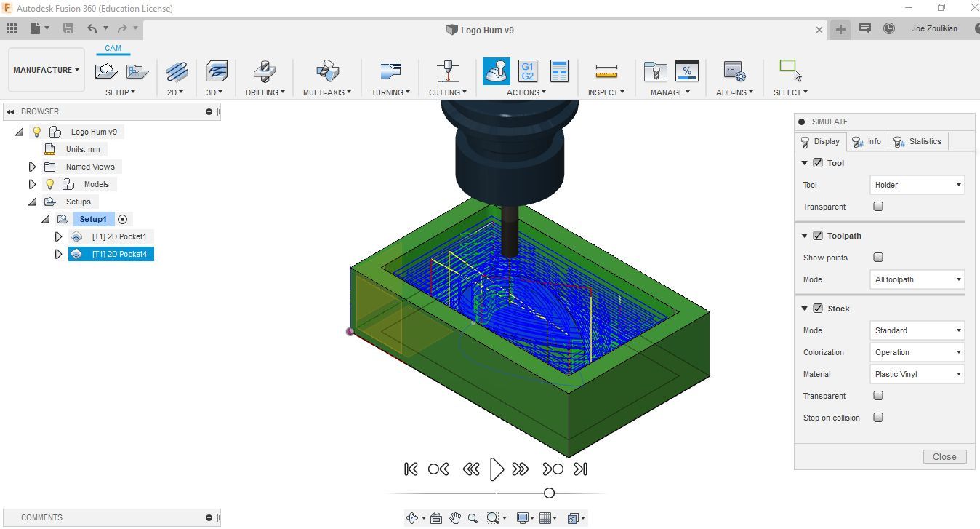980x529 pixels.
Task: Enable the Show points checkbox
Action: (878, 258)
